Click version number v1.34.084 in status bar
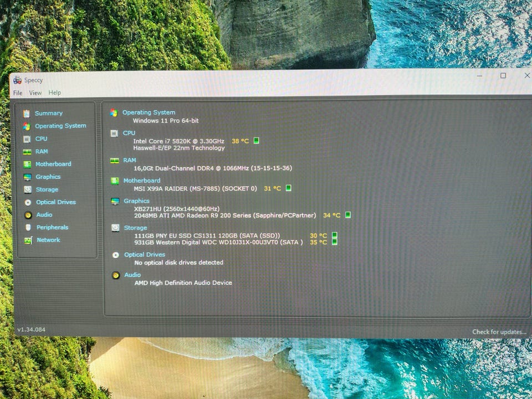The height and width of the screenshot is (399, 532). 31,329
